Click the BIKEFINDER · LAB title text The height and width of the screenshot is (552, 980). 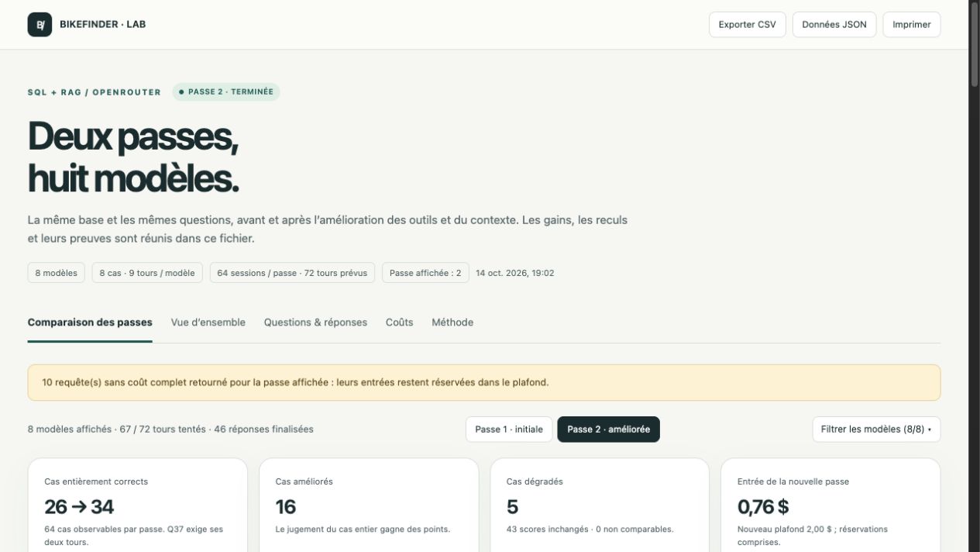click(103, 24)
